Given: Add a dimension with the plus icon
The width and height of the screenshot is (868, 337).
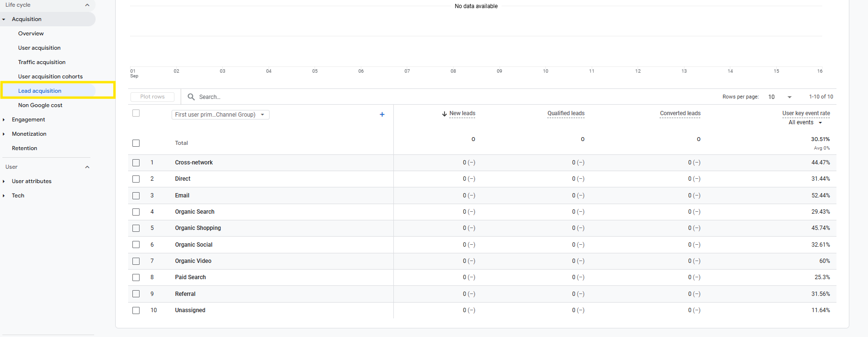Looking at the screenshot, I should 382,114.
